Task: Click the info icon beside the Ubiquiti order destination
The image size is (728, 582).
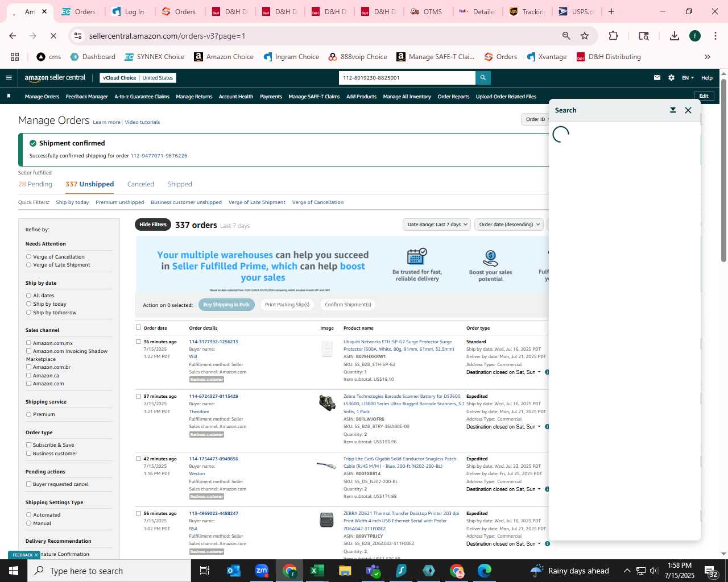Action: (547, 372)
